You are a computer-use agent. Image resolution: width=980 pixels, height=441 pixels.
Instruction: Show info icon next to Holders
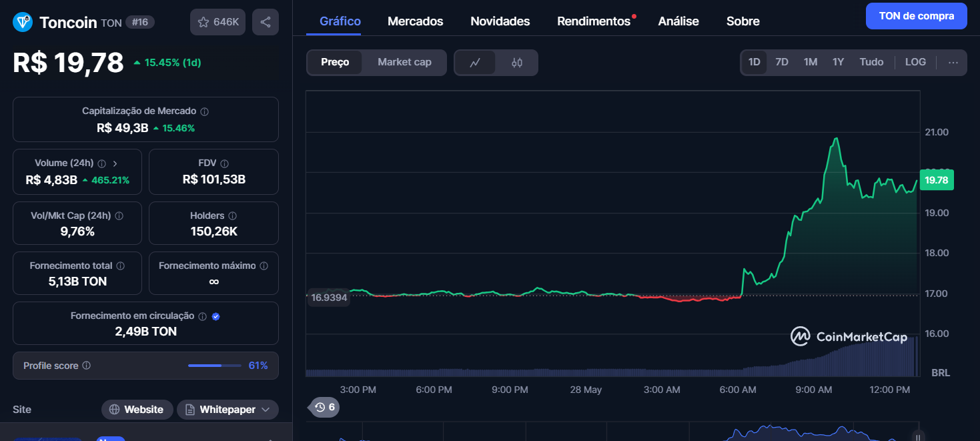pos(232,216)
